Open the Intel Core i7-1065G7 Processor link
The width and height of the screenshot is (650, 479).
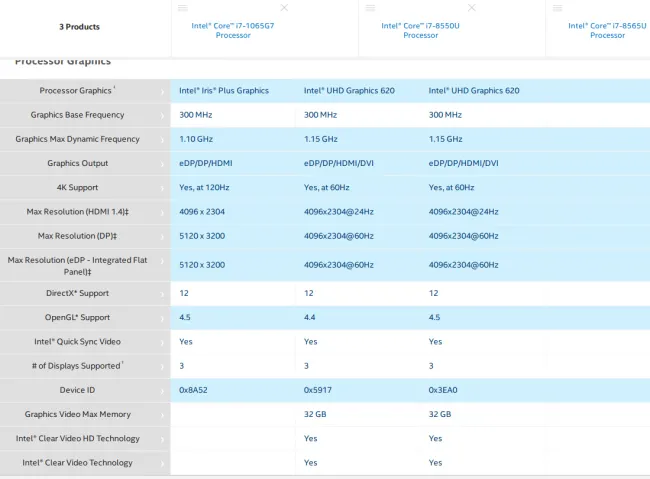click(233, 30)
